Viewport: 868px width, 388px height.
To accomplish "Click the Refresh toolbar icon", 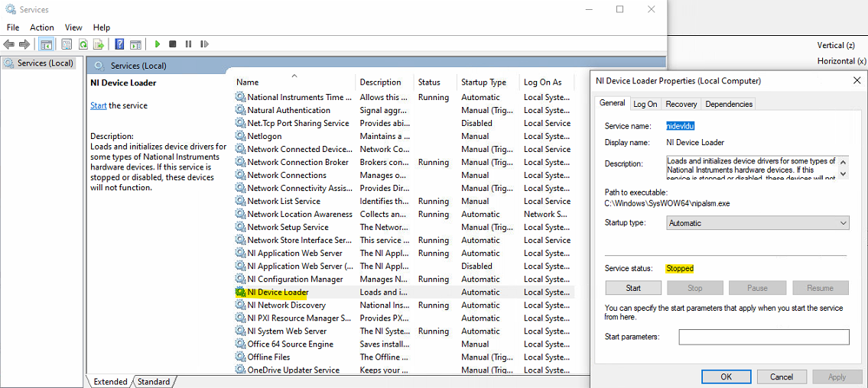I will pyautogui.click(x=83, y=44).
